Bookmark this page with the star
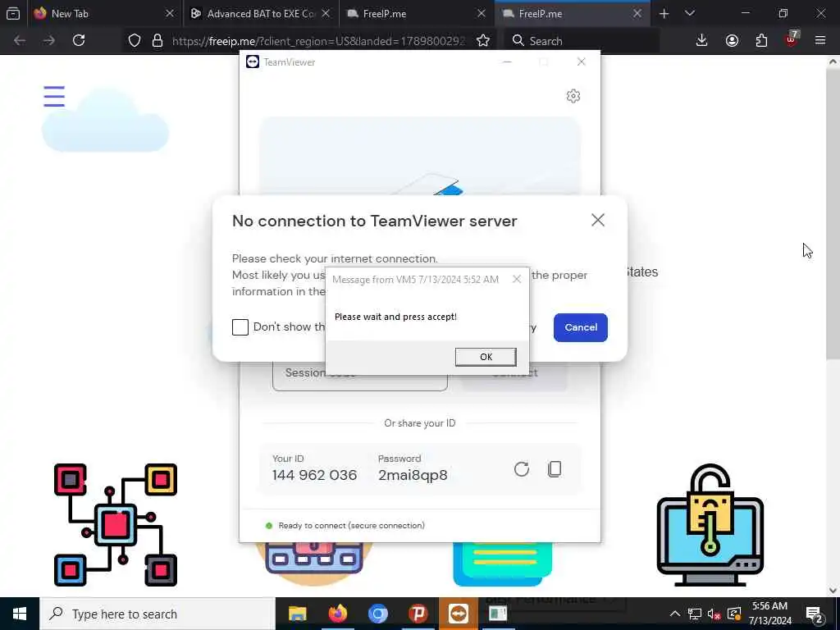The height and width of the screenshot is (630, 840). click(x=482, y=40)
